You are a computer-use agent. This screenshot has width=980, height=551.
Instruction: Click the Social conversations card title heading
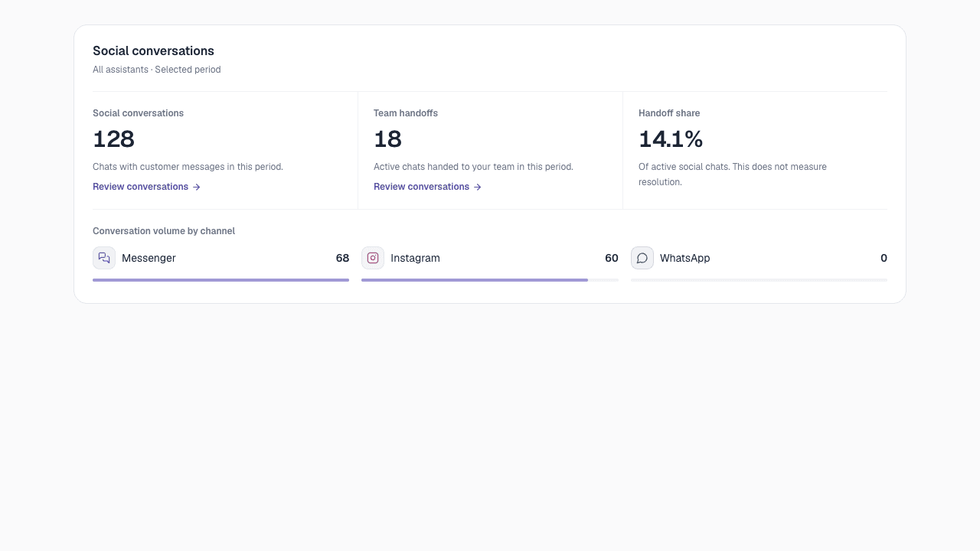[153, 51]
